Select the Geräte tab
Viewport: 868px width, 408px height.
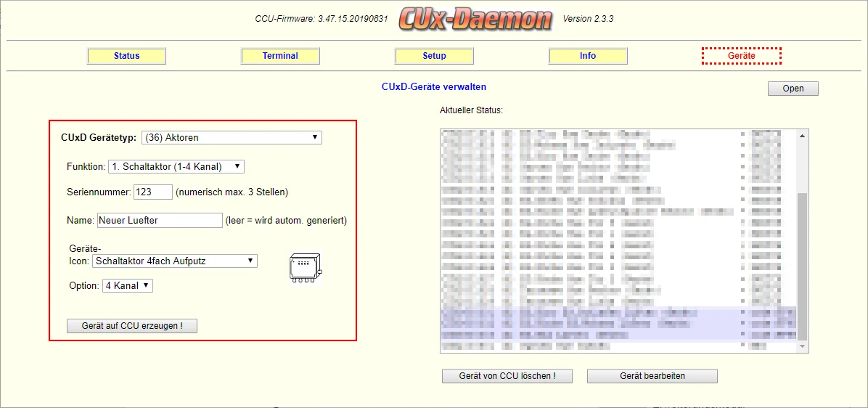pos(741,56)
